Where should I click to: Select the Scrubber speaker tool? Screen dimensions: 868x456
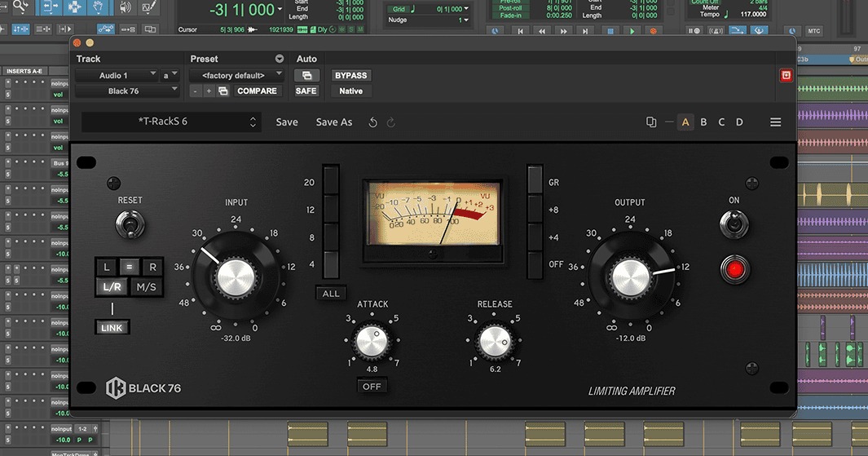tap(126, 7)
